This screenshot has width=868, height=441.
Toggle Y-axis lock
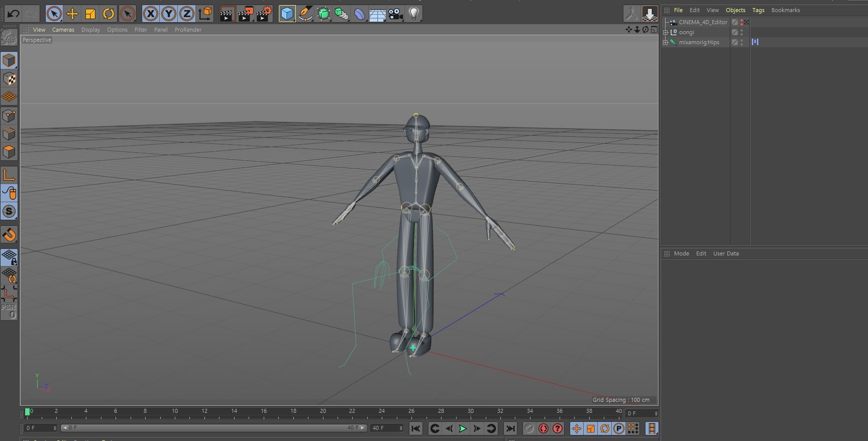tap(169, 14)
